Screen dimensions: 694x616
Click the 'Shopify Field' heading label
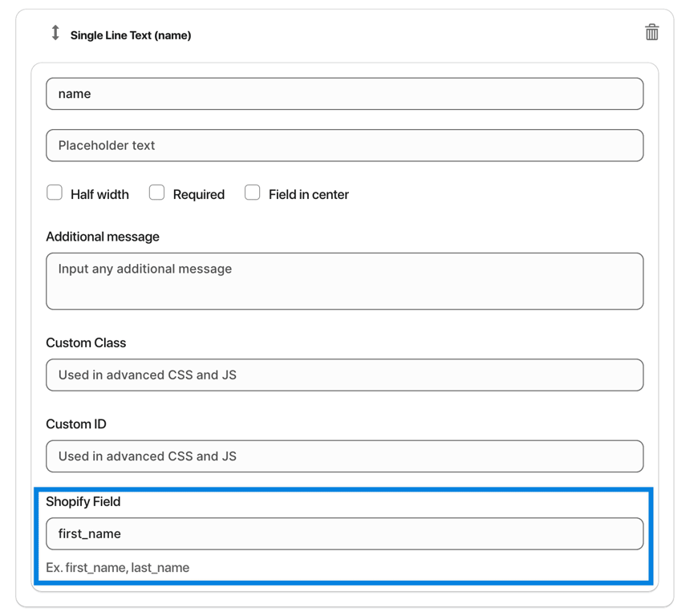(x=83, y=502)
